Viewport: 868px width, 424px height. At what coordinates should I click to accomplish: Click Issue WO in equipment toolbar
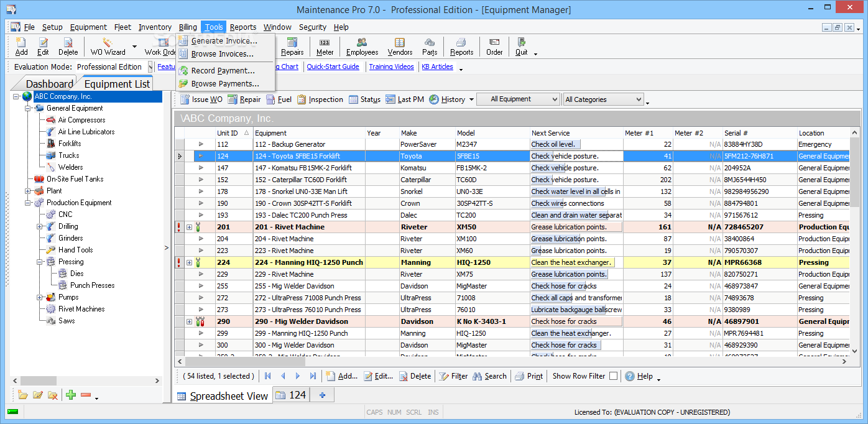pyautogui.click(x=201, y=99)
